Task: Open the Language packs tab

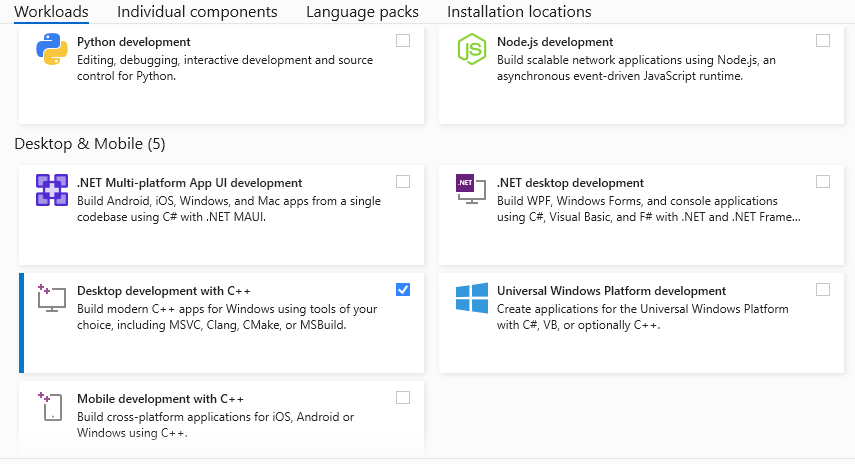Action: click(x=362, y=12)
